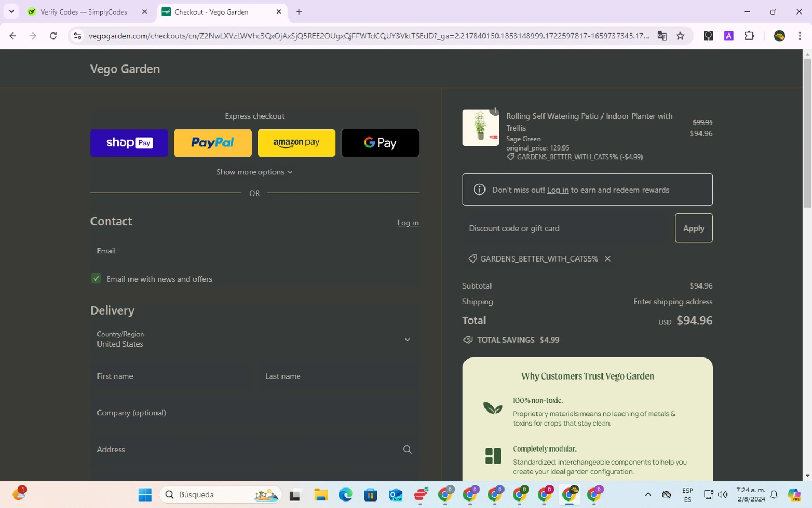Bookmark this page with the star
Image resolution: width=812 pixels, height=508 pixels.
click(x=680, y=36)
